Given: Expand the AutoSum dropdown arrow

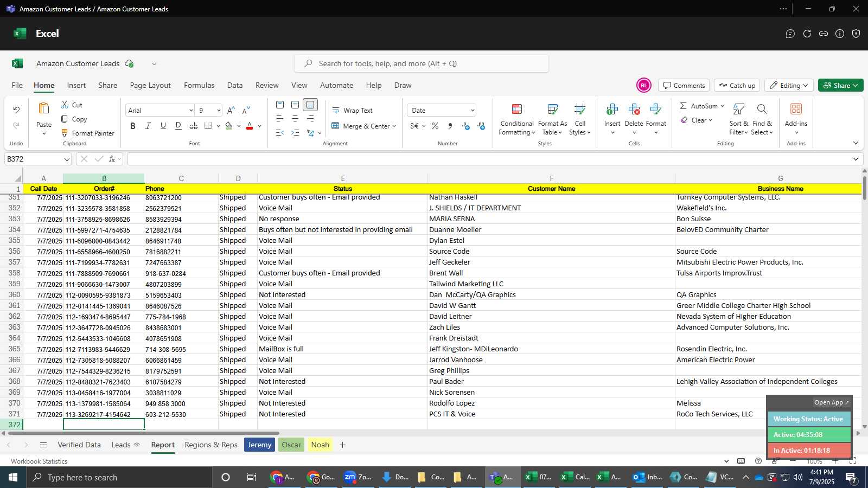Looking at the screenshot, I should (722, 106).
